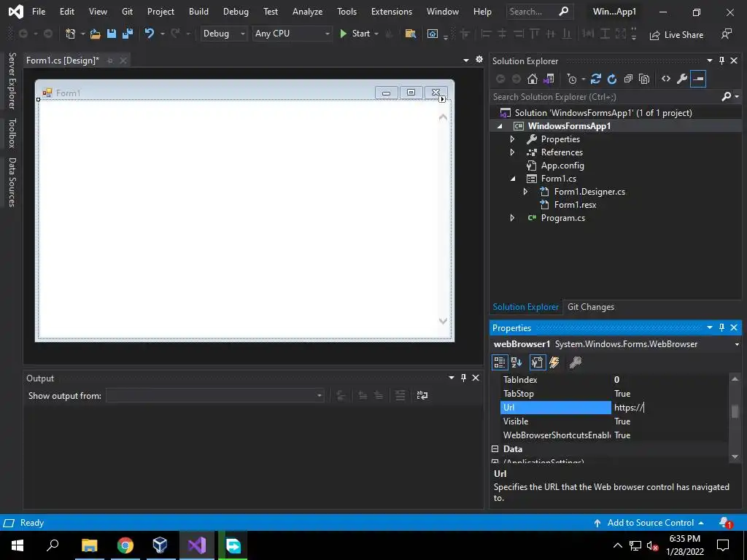Click the webBrowser smart tag arrow on form
This screenshot has height=560, width=747.
coord(442,99)
